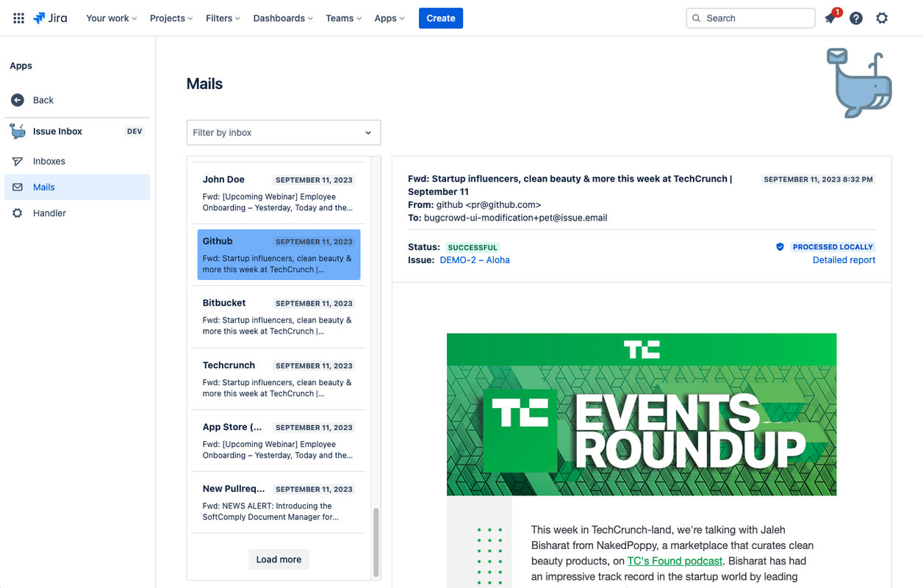Expand the Filters menu

point(223,18)
